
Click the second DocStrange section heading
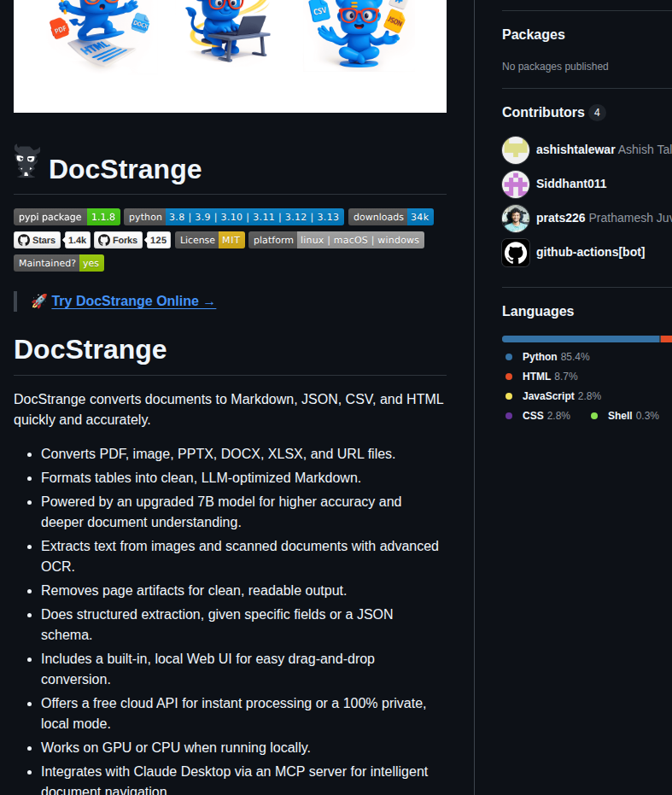[91, 350]
